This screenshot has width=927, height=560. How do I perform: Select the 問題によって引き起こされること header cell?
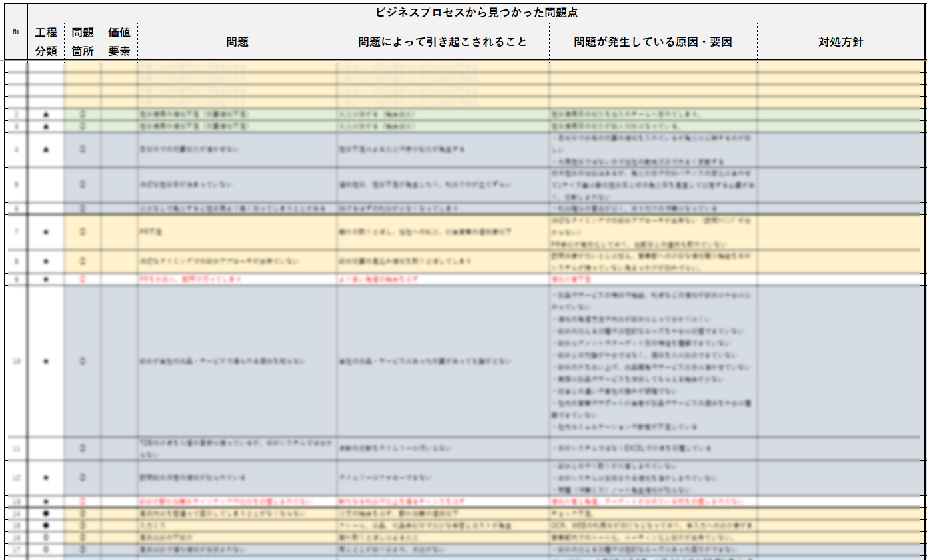(x=443, y=42)
